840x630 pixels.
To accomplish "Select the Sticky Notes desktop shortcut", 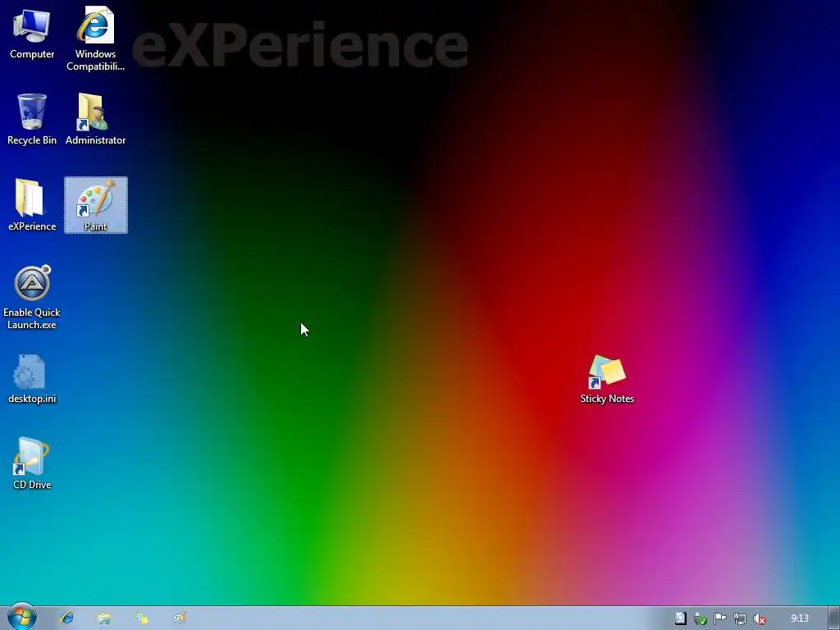I will point(607,379).
